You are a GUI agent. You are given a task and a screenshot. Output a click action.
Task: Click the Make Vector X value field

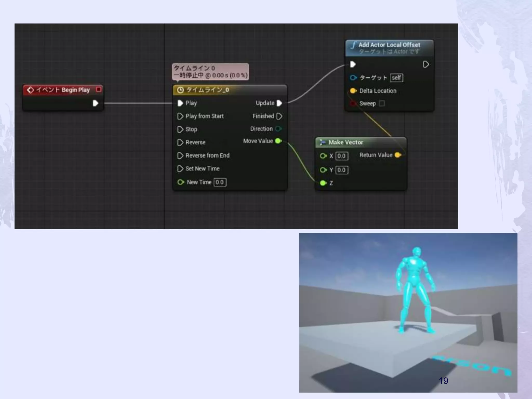tap(341, 156)
